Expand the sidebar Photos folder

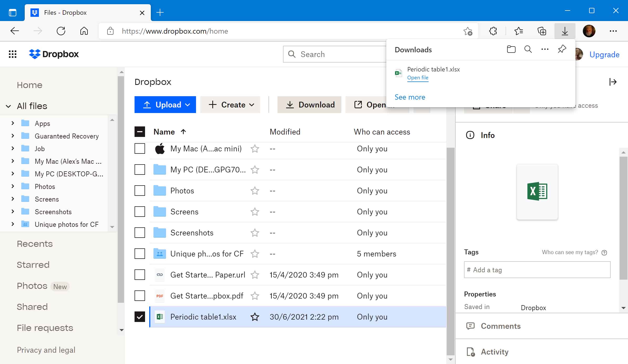click(13, 186)
